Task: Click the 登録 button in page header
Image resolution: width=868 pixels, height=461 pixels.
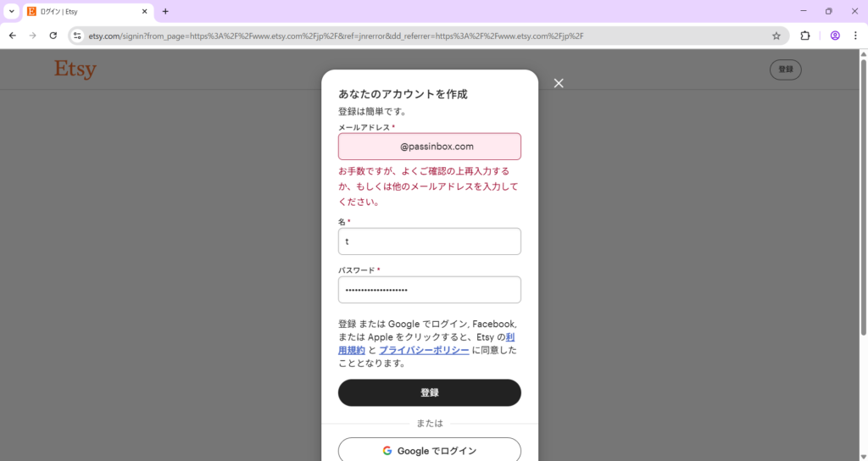Action: click(786, 69)
